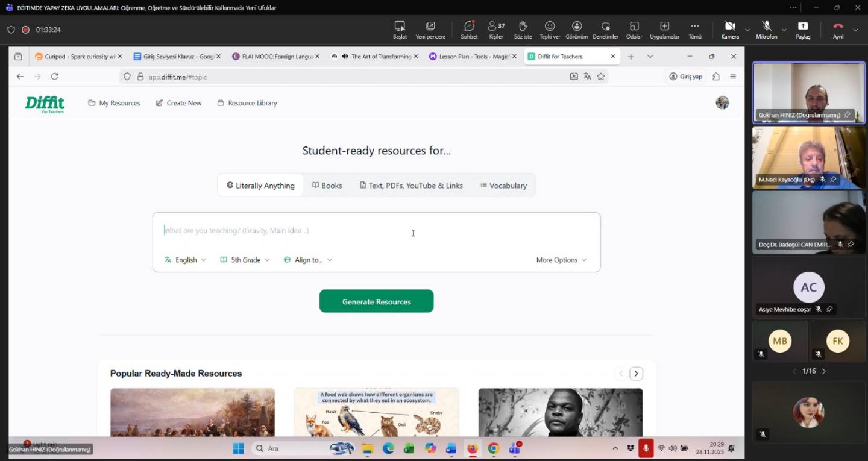Open the Tepki ver reactions icon
Viewport: 868px width, 461px height.
coord(550,27)
